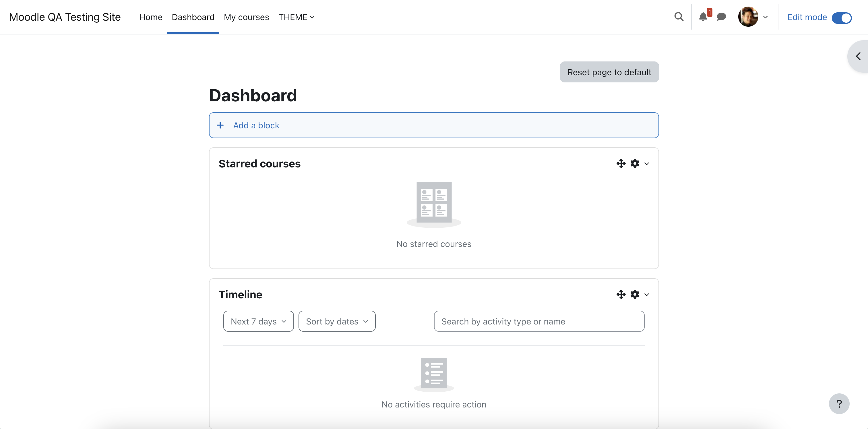Open gear actions menu on Starred courses
The height and width of the screenshot is (429, 868).
(x=635, y=164)
